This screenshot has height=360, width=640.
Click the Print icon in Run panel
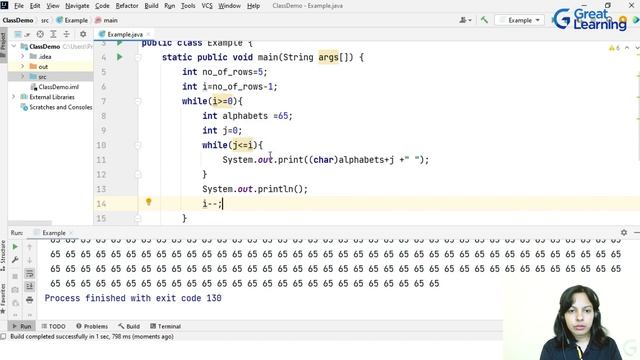pos(29,300)
